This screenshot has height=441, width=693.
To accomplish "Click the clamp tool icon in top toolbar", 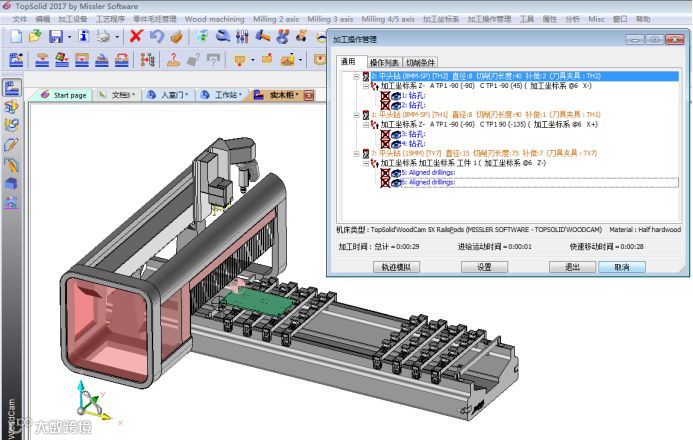I will [282, 36].
